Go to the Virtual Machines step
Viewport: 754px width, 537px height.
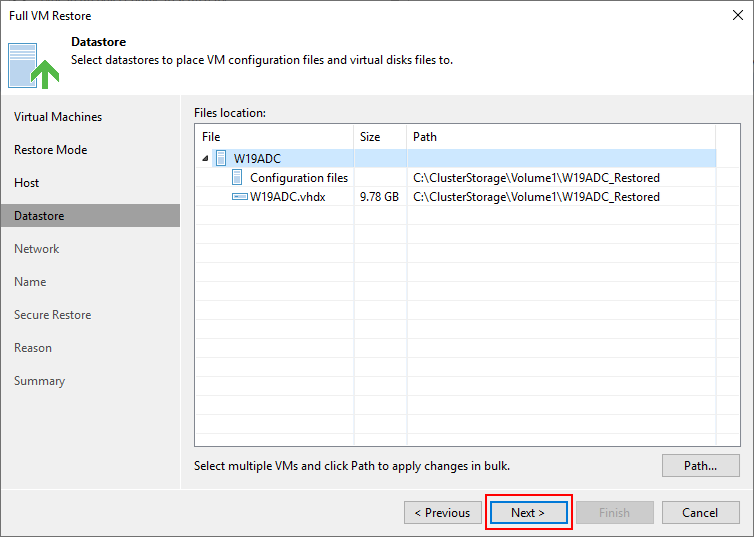(58, 117)
